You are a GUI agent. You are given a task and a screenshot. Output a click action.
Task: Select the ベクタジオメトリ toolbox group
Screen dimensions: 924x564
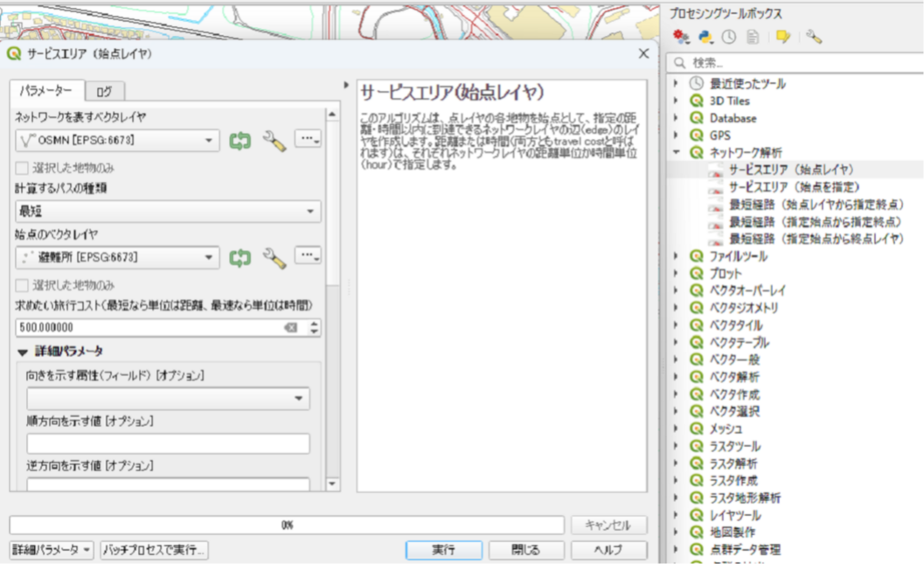pyautogui.click(x=744, y=308)
